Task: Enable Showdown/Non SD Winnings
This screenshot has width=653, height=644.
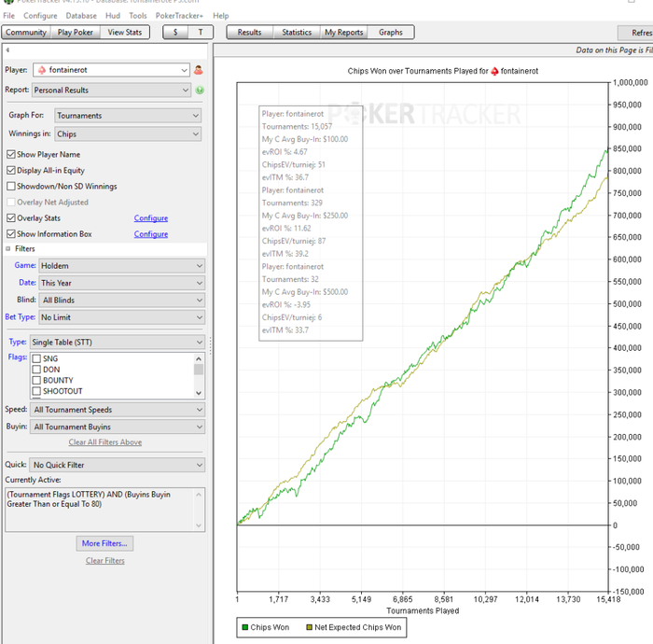Action: (11, 187)
